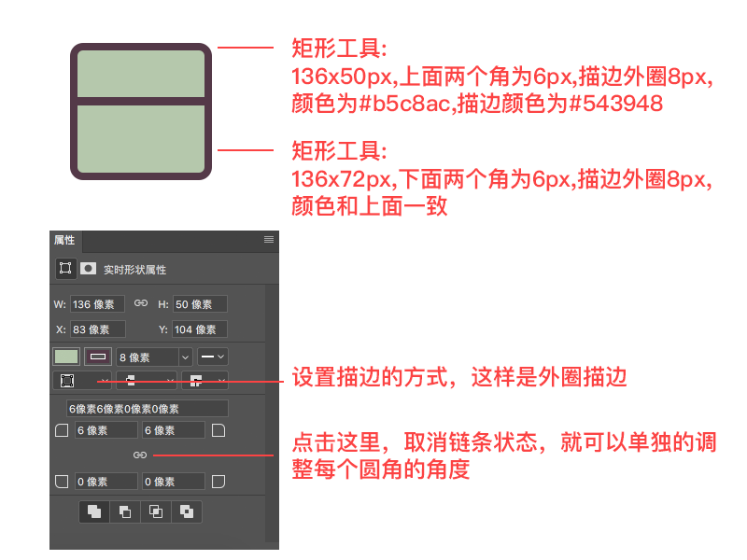Switch to the 属性 panel tab
Image resolution: width=747 pixels, height=560 pixels.
click(64, 241)
